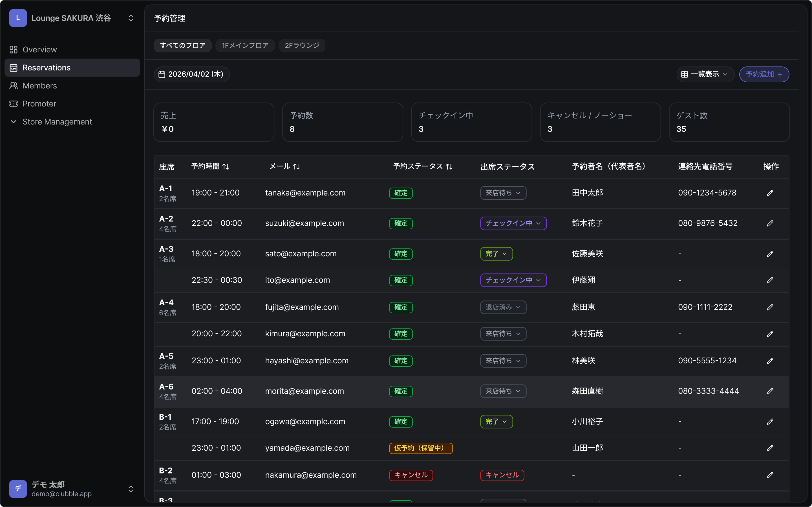Open the 来店待ち dropdown for 田中太郎
Image resolution: width=812 pixels, height=507 pixels.
pyautogui.click(x=503, y=193)
